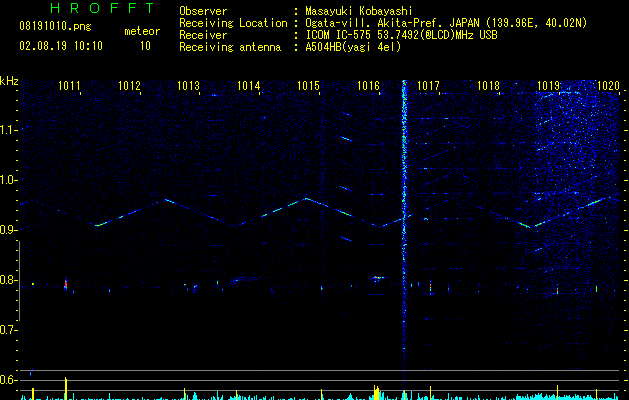Click the 0.7 kHz frequency label

coord(8,330)
